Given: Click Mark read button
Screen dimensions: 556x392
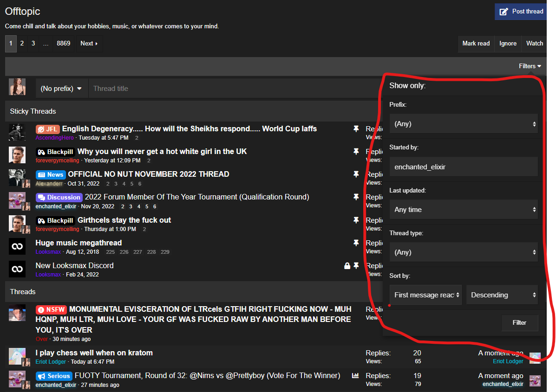Looking at the screenshot, I should [x=476, y=44].
